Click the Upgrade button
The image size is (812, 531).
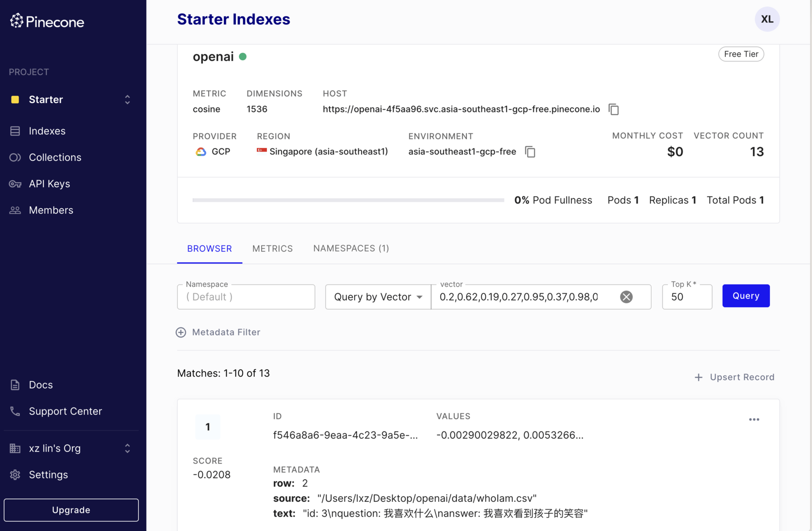click(x=71, y=510)
